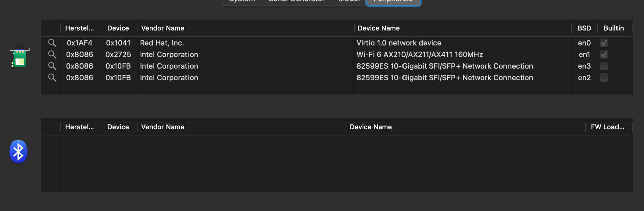Image resolution: width=644 pixels, height=211 pixels.
Task: Select the Wi-Fi 6 AX210/AX211/AX411 160MHz device name
Action: pyautogui.click(x=420, y=54)
